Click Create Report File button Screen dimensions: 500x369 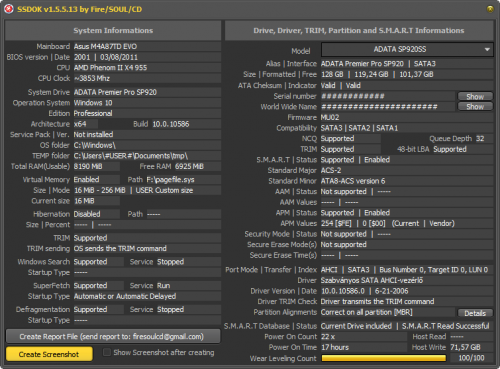(x=113, y=337)
